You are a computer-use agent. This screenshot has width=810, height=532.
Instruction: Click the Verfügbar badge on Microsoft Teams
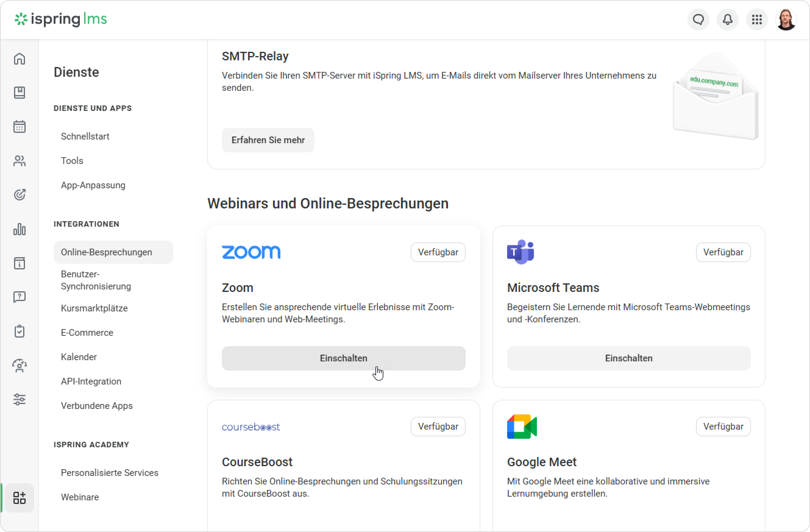coord(723,252)
